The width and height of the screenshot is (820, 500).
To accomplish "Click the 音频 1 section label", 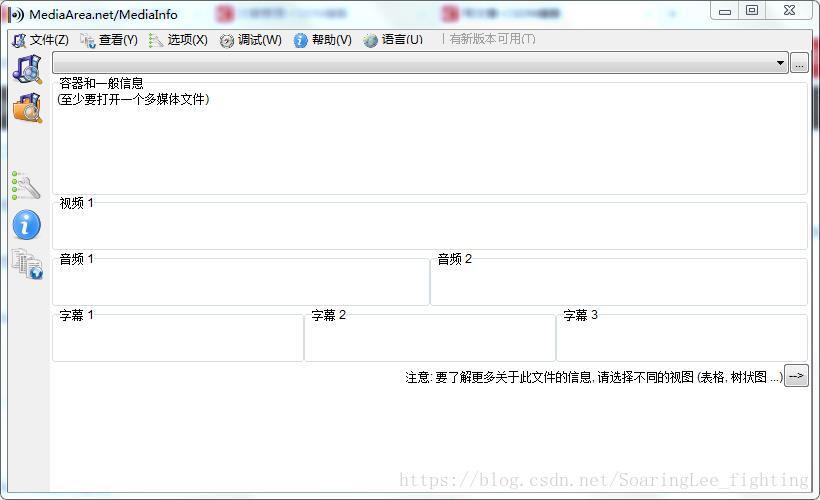I will point(76,259).
